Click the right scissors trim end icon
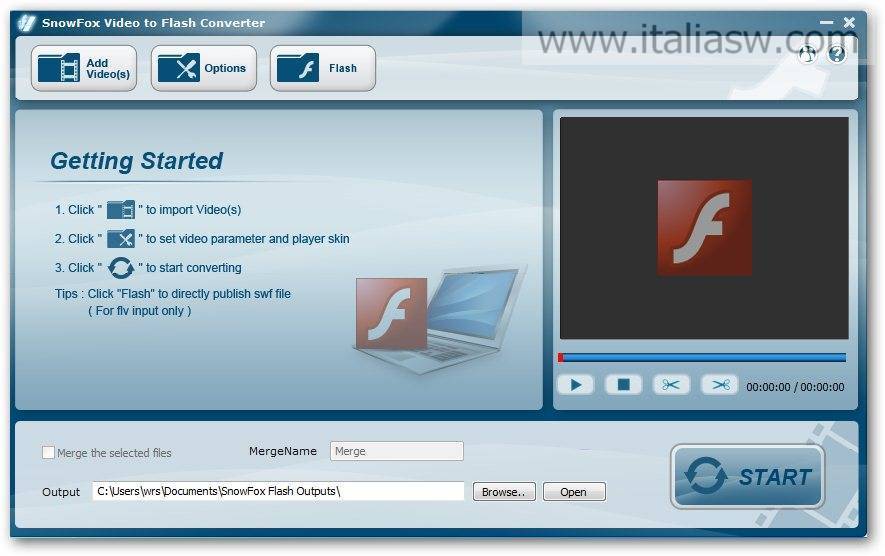Screen dimensions: 885x556 (x=719, y=385)
